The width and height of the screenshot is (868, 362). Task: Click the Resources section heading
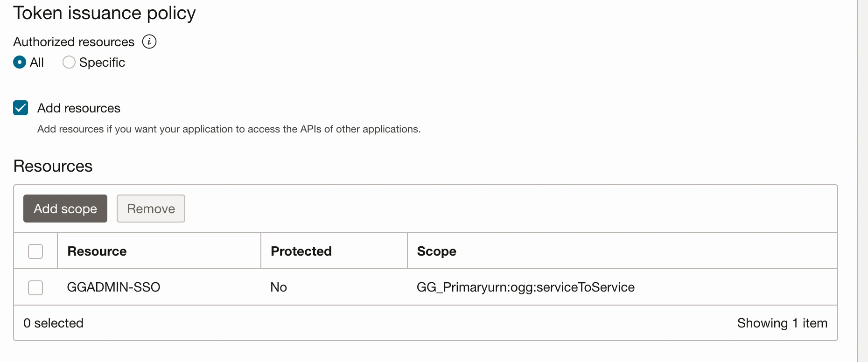point(53,166)
